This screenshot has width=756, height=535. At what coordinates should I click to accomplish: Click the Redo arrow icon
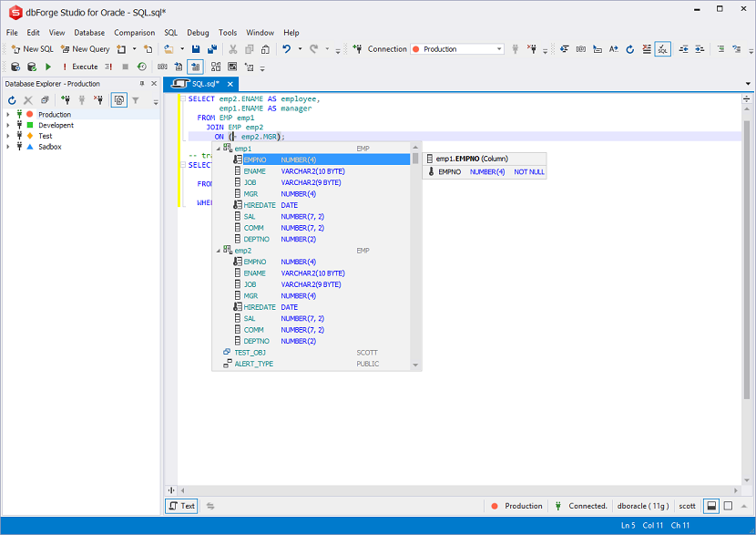click(x=314, y=49)
